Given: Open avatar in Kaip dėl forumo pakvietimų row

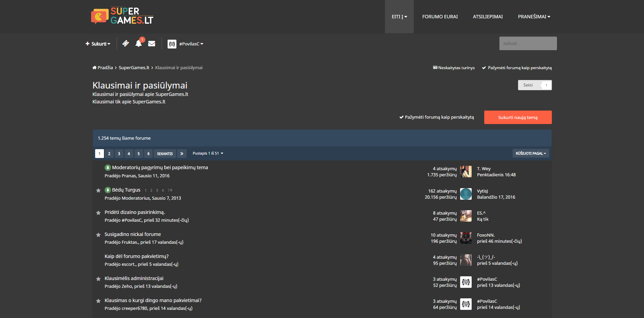Looking at the screenshot, I should 466,260.
